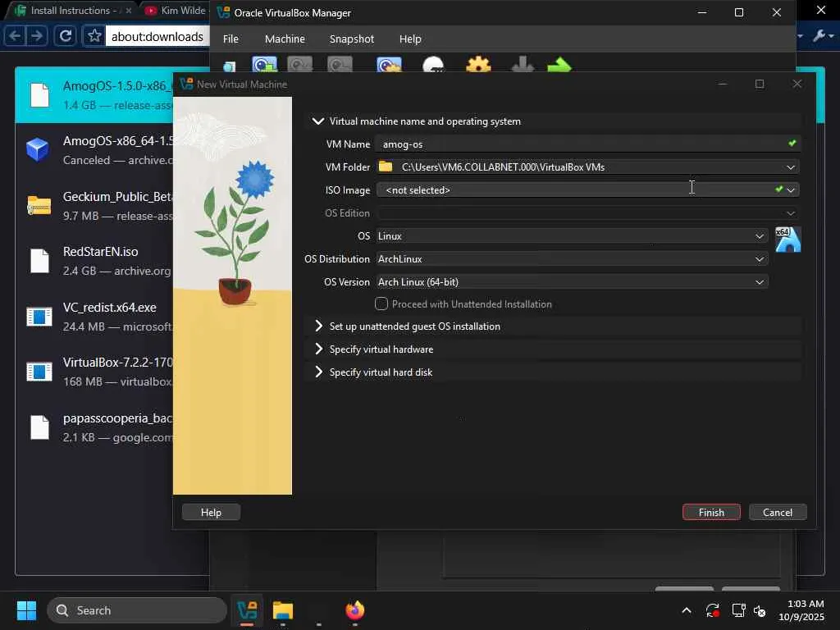Click the browser forward arrow
Viewport: 840px width, 630px height.
[36, 36]
